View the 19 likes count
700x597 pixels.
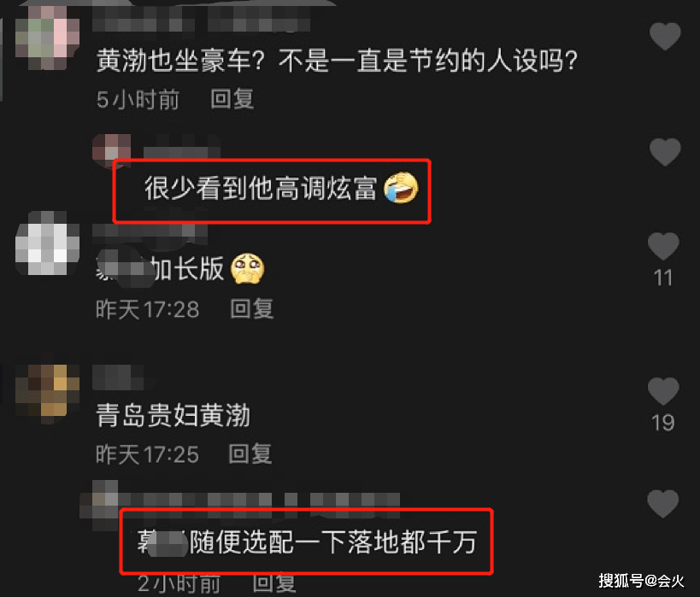(x=663, y=423)
